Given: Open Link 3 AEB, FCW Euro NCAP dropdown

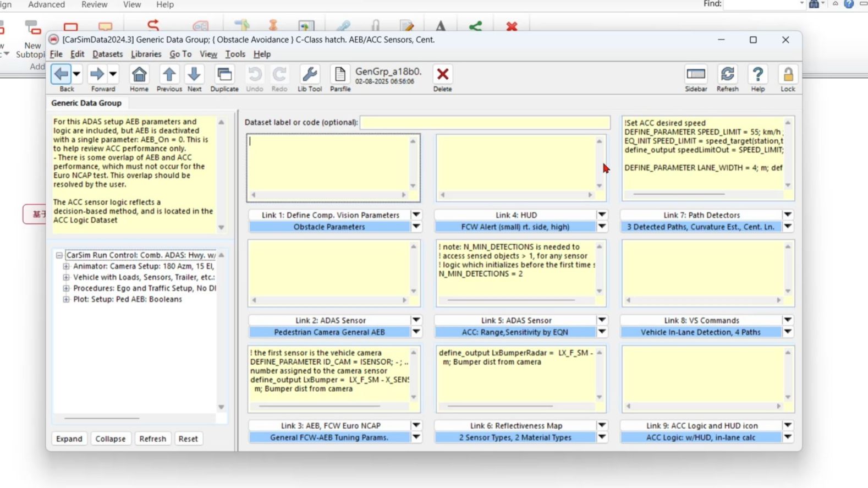Looking at the screenshot, I should pos(416,425).
